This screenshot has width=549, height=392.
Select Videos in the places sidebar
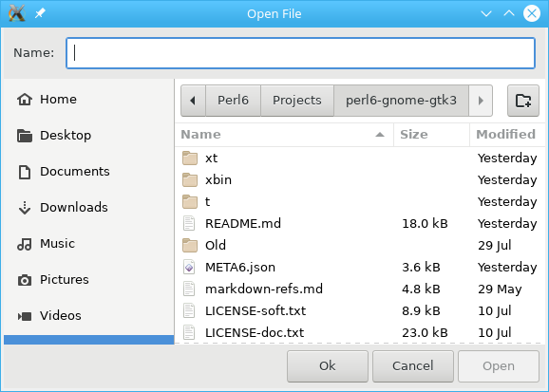89,316
